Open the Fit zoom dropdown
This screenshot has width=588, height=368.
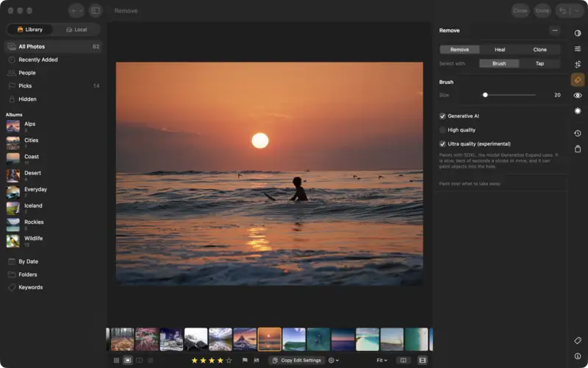click(381, 360)
